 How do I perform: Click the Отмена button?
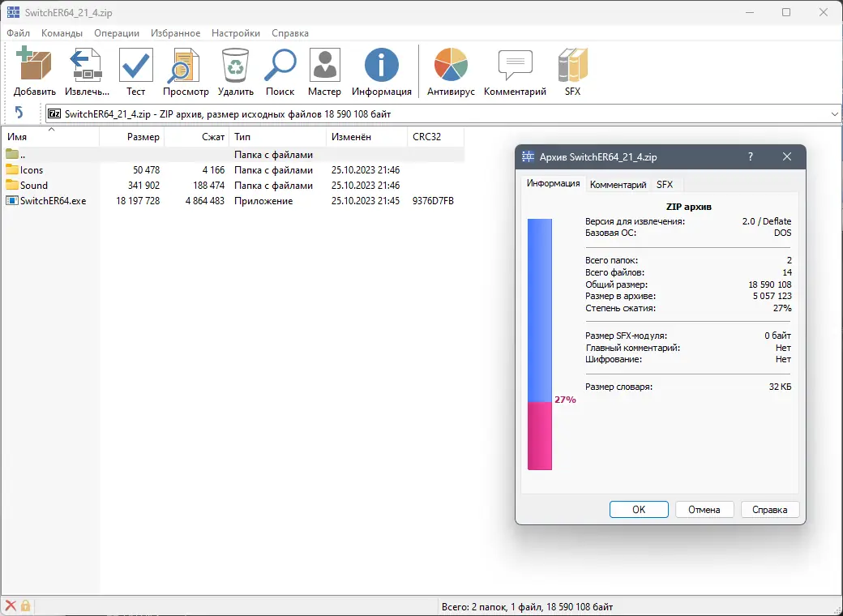pyautogui.click(x=704, y=510)
